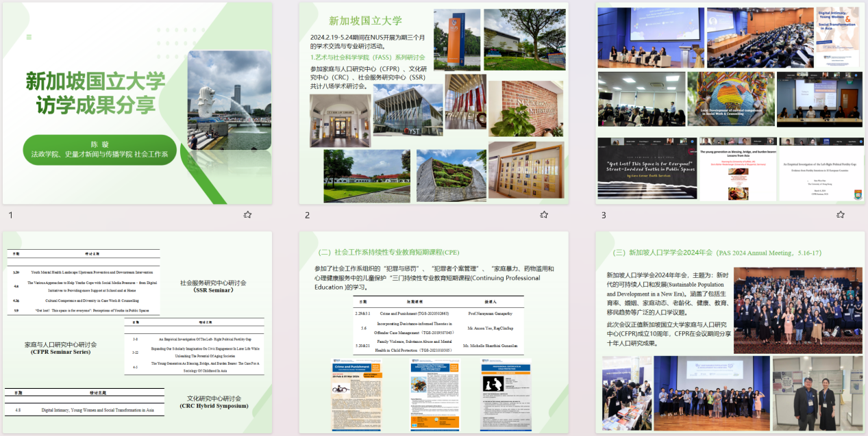Click the course table on slide 5
Viewport: 868px width, 436px height.
pos(419,325)
